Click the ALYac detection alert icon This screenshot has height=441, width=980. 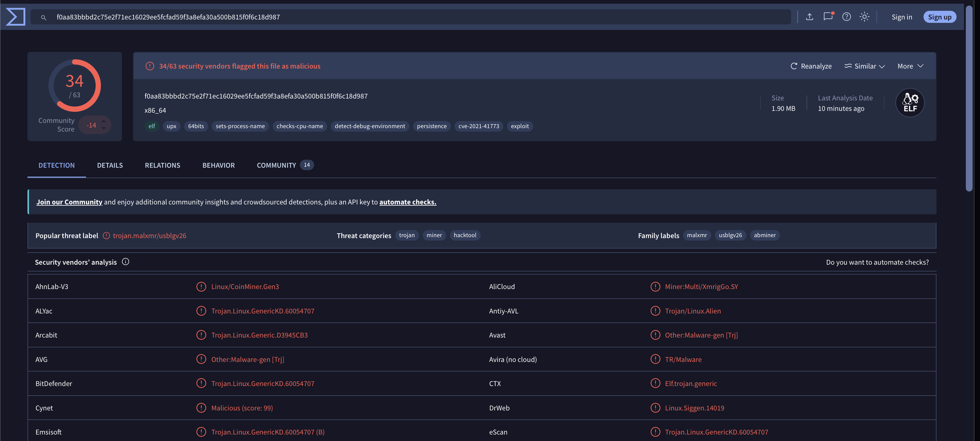click(201, 311)
